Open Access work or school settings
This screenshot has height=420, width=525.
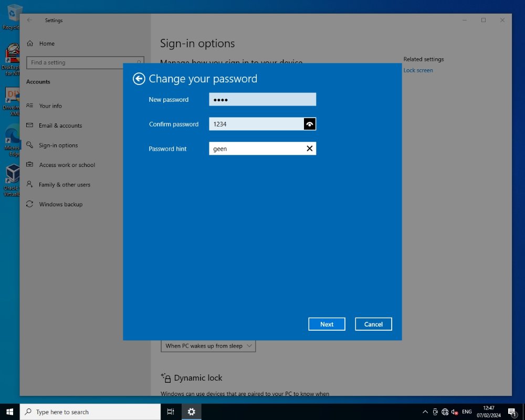pyautogui.click(x=67, y=165)
